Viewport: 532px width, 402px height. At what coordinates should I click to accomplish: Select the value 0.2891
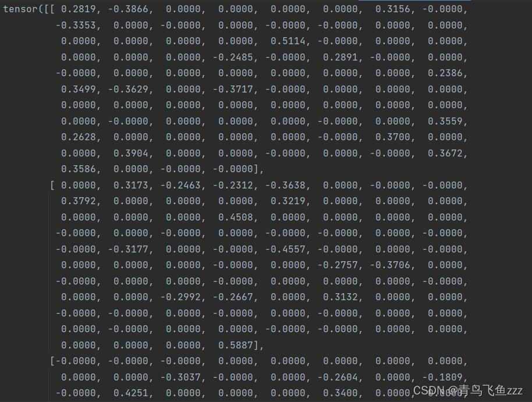click(x=341, y=58)
